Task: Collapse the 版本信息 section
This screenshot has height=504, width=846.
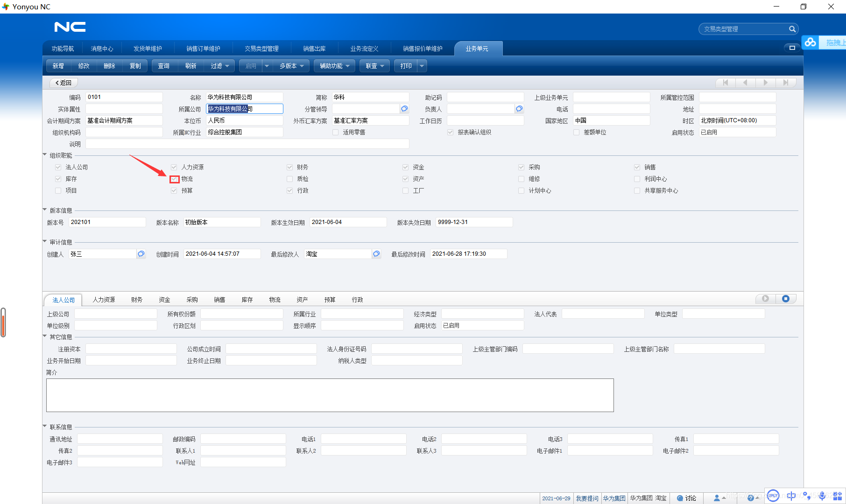Action: [45, 210]
